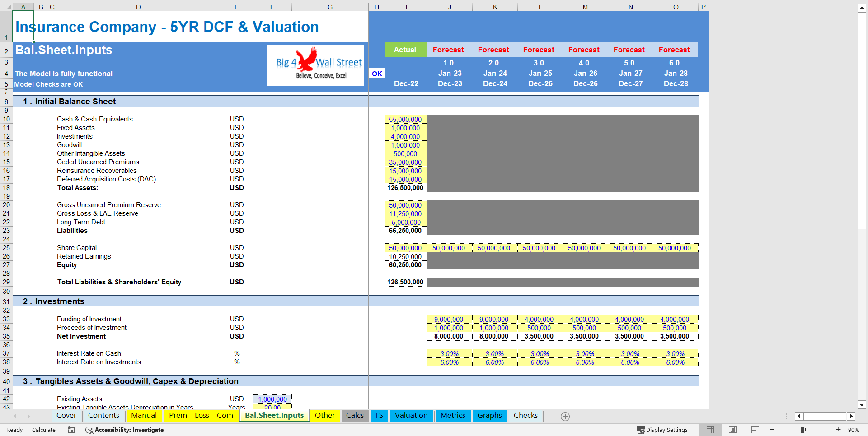Start macro recording from the status bar icon
Viewport: 868px width, 436px height.
click(x=71, y=430)
